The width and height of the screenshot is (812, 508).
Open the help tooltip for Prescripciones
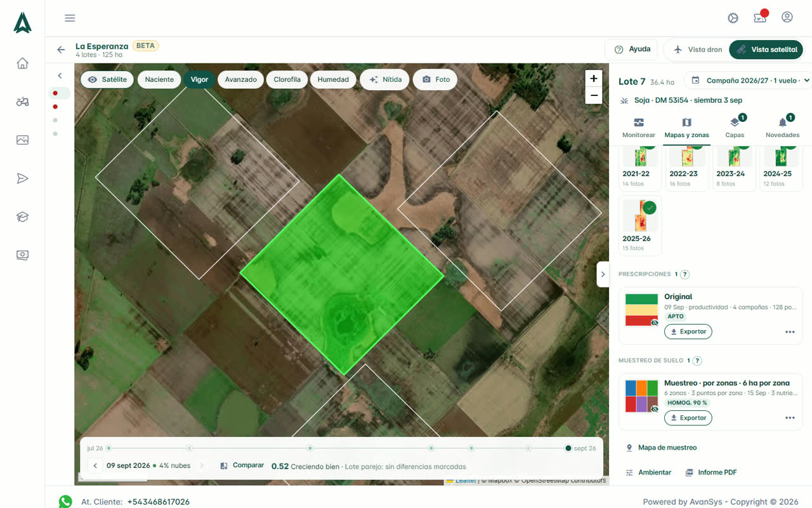pos(685,274)
